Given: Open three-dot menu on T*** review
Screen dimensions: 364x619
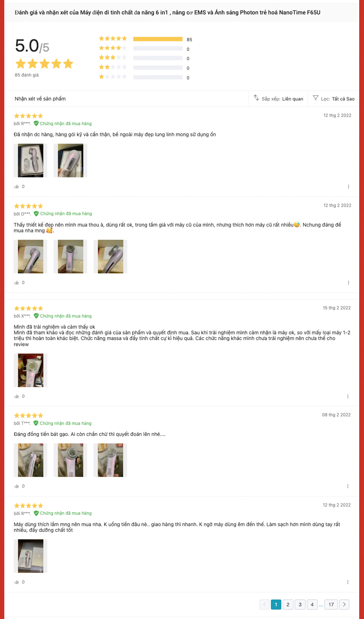Looking at the screenshot, I should tap(348, 486).
